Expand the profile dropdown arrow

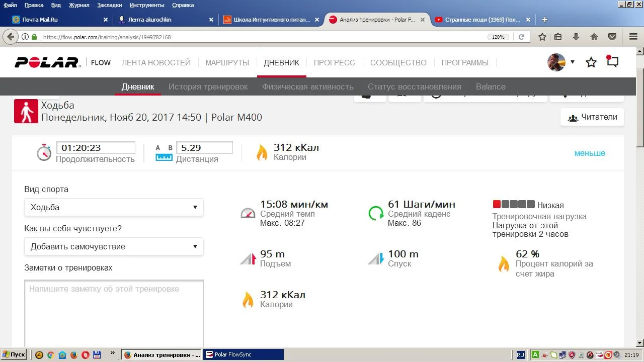[573, 62]
